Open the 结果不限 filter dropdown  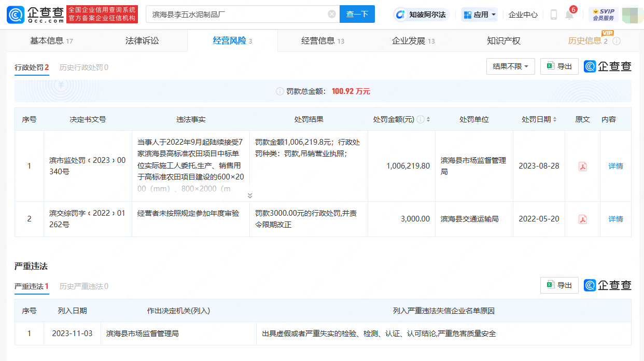pos(510,66)
